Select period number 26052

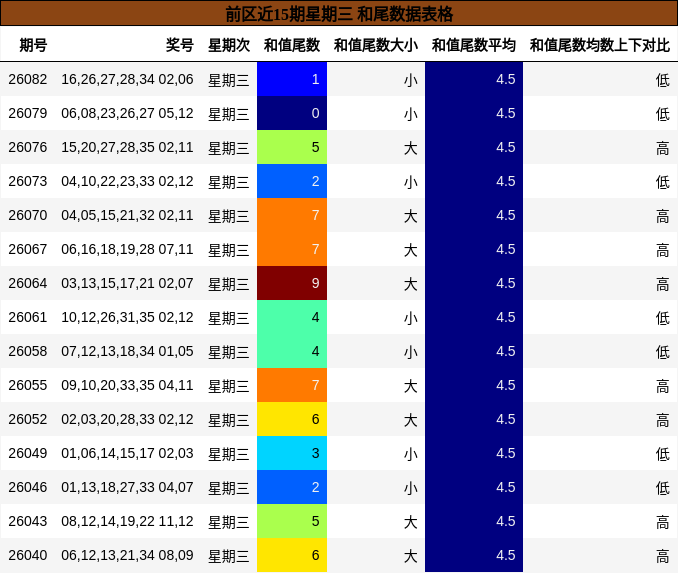pos(28,419)
